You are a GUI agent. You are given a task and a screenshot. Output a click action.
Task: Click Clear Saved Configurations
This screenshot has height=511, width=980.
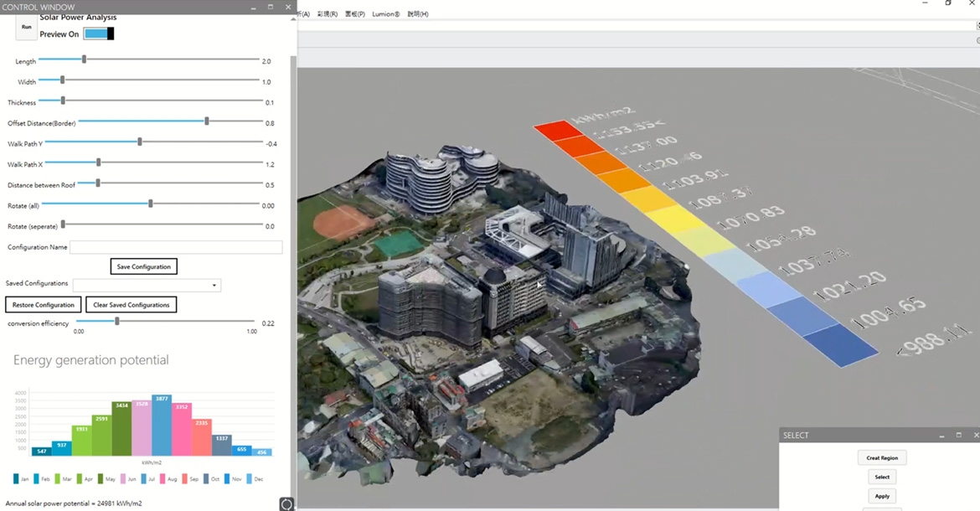132,305
